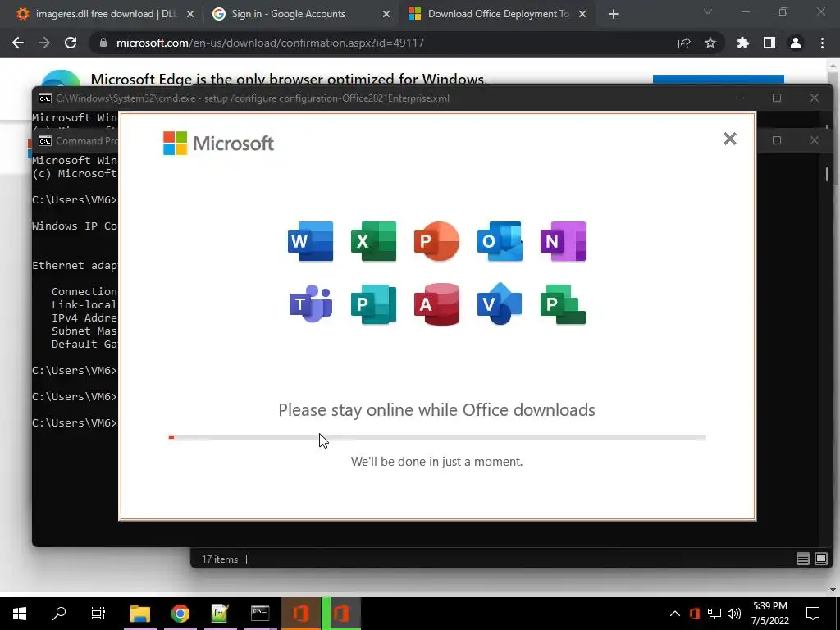Open Task View from taskbar

[98, 614]
